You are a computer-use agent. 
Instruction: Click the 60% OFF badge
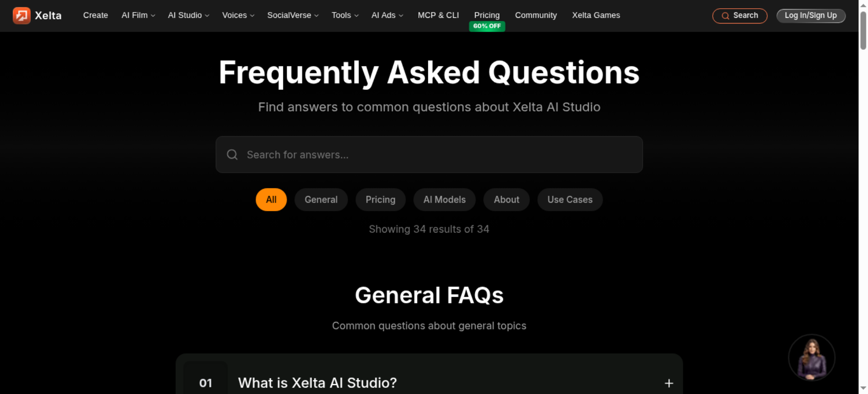[487, 26]
